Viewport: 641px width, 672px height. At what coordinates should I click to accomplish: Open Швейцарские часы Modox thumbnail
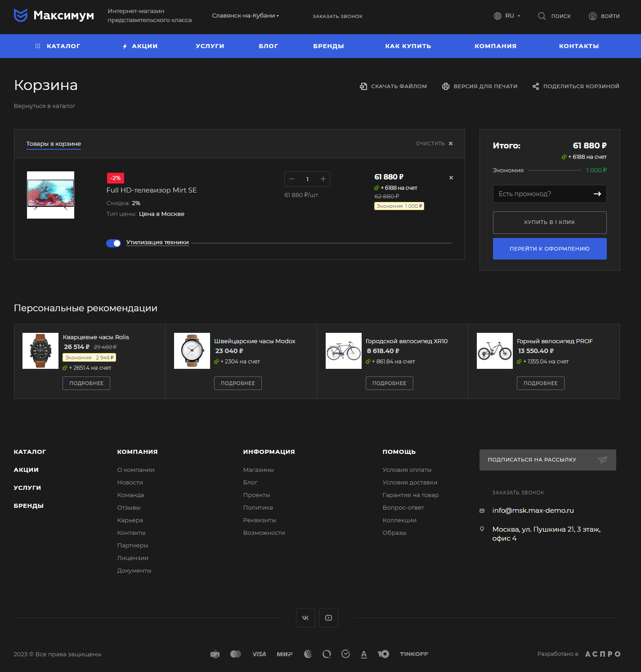click(x=192, y=351)
